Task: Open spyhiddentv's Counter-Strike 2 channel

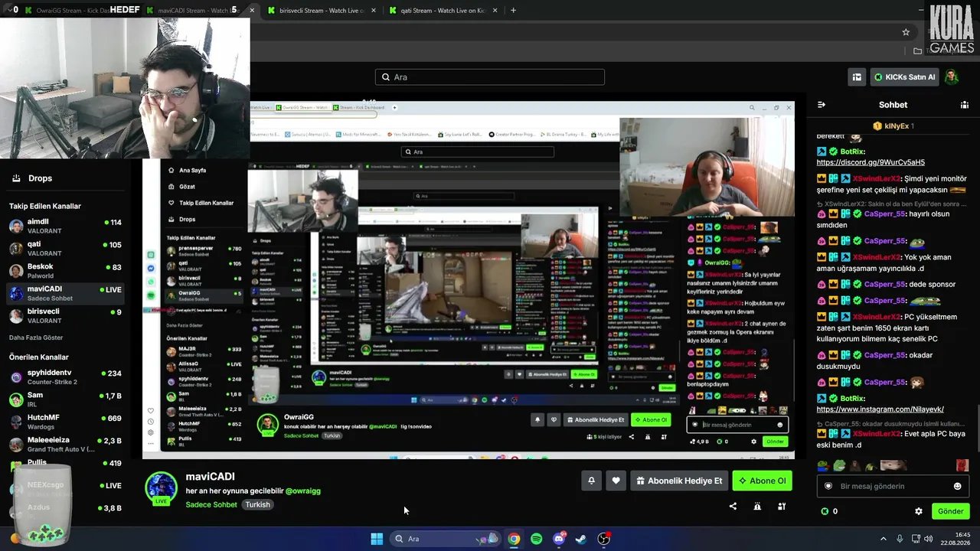Action: point(65,377)
